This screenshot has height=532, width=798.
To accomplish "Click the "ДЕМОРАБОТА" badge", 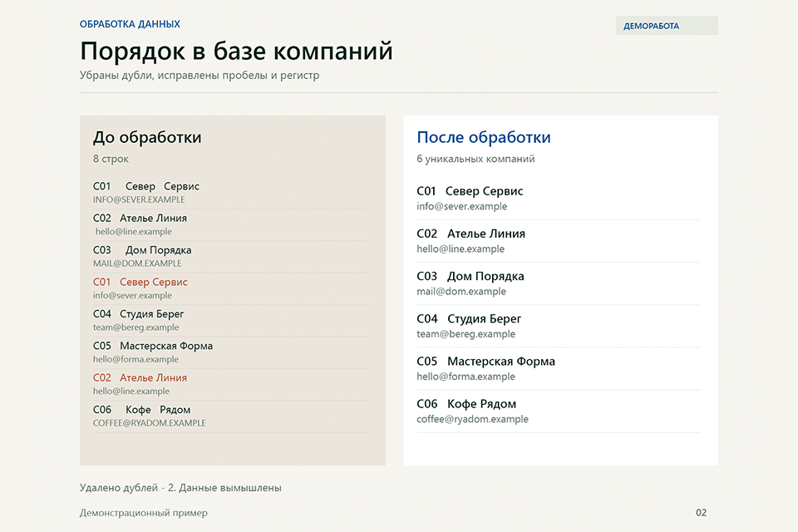I will (x=667, y=26).
